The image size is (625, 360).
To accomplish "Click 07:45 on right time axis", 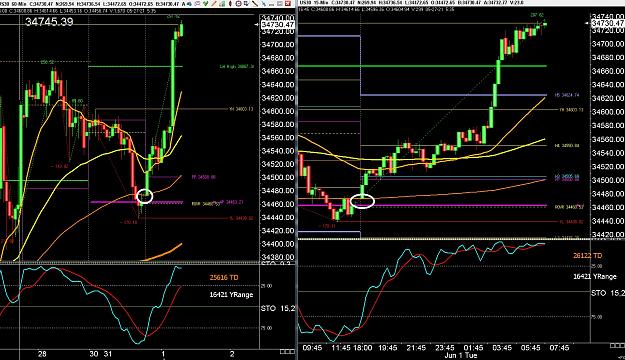I will coord(559,348).
